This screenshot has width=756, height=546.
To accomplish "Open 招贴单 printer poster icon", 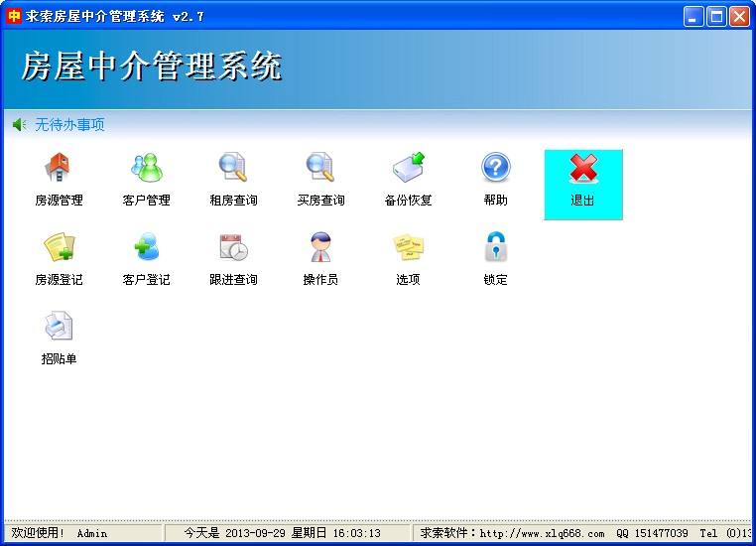I will 59,326.
